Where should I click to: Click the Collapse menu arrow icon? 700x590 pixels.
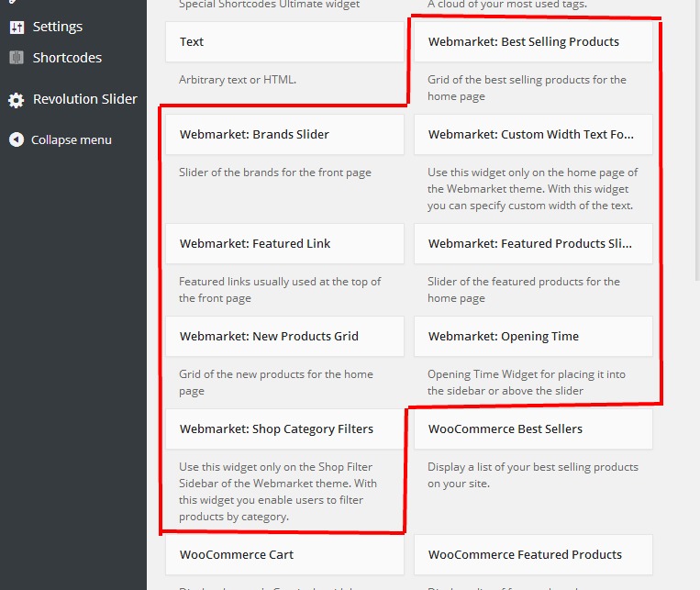[17, 139]
